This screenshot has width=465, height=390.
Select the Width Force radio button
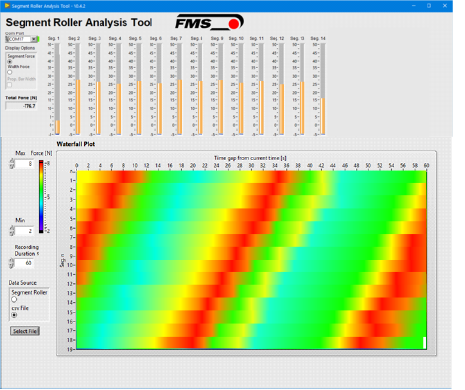(10, 72)
